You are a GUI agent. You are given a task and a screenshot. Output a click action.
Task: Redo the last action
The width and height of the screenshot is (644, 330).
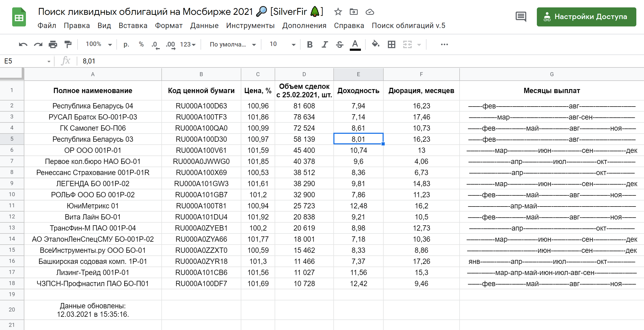click(38, 44)
